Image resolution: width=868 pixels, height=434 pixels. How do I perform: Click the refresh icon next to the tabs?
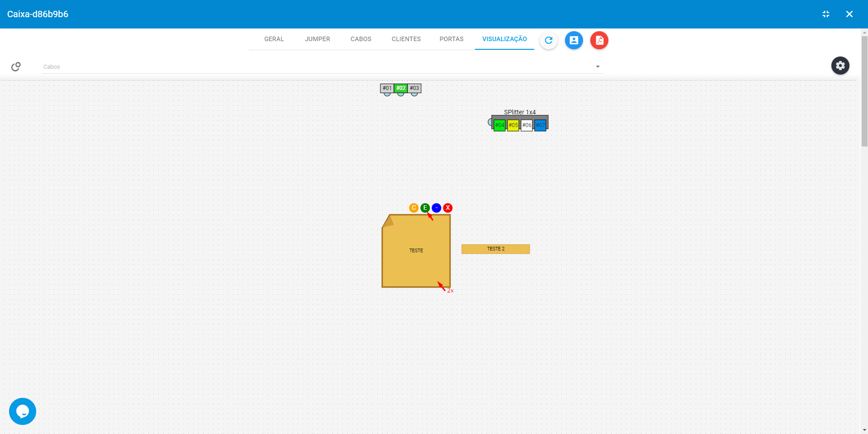click(x=549, y=40)
